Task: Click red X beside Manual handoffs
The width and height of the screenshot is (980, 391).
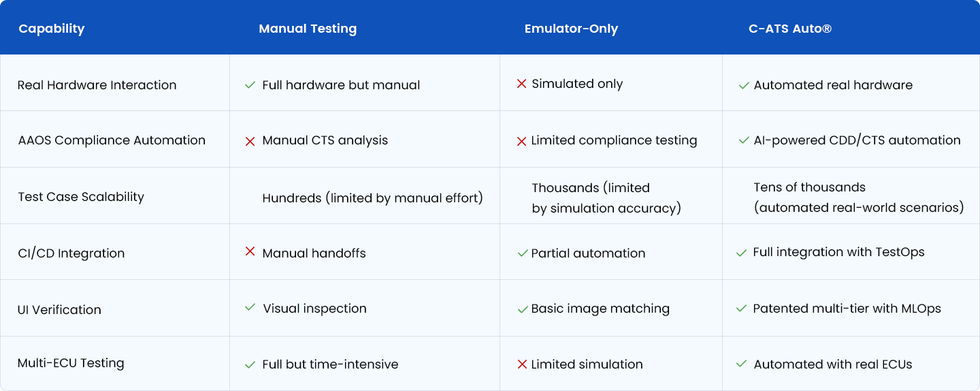Action: pos(250,252)
